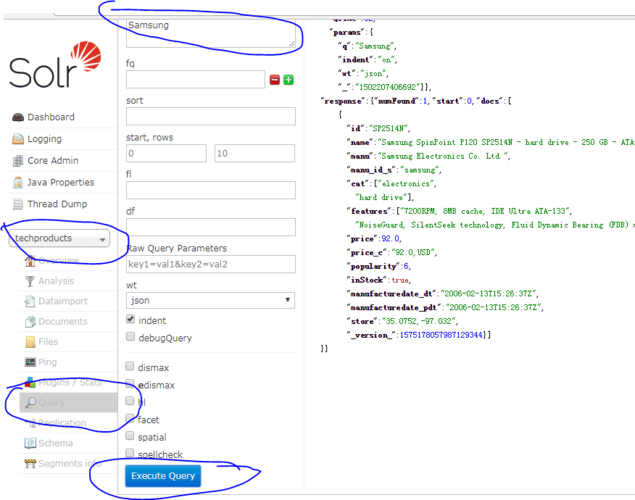Add fq filter with green plus icon
The width and height of the screenshot is (635, 500).
tap(288, 80)
